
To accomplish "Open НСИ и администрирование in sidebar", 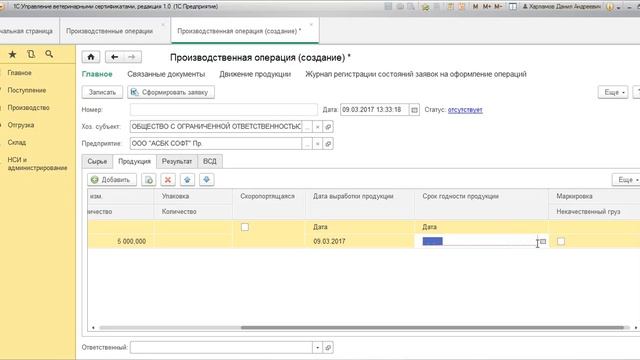I will click(x=37, y=164).
